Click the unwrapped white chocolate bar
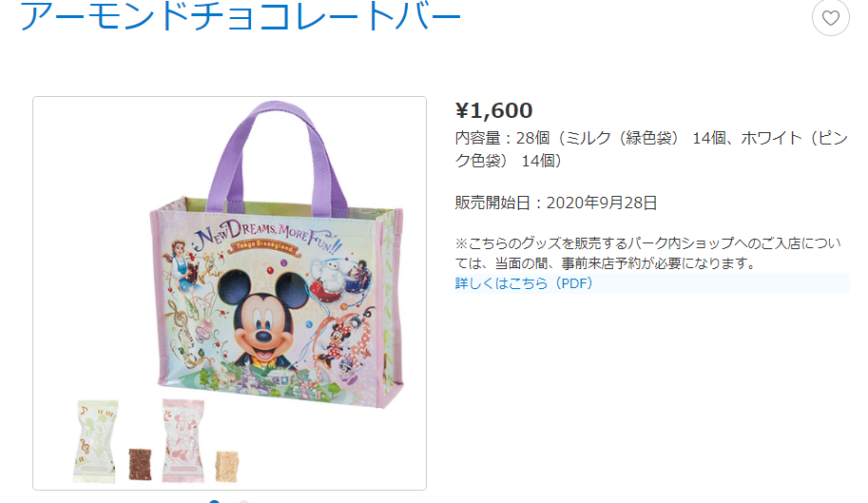 [x=227, y=467]
